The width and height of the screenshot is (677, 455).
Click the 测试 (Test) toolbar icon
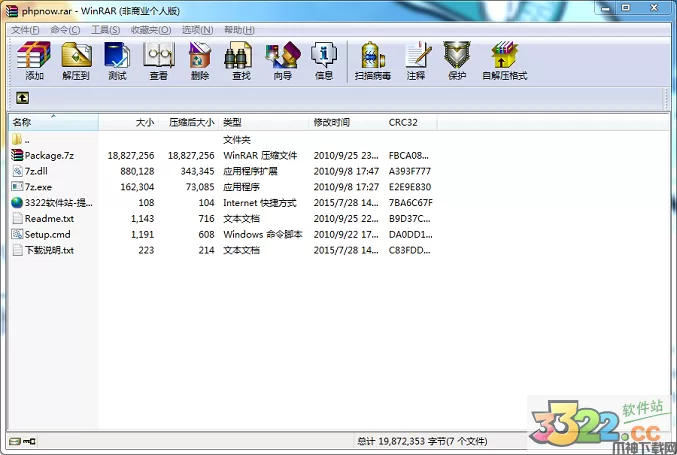[117, 60]
